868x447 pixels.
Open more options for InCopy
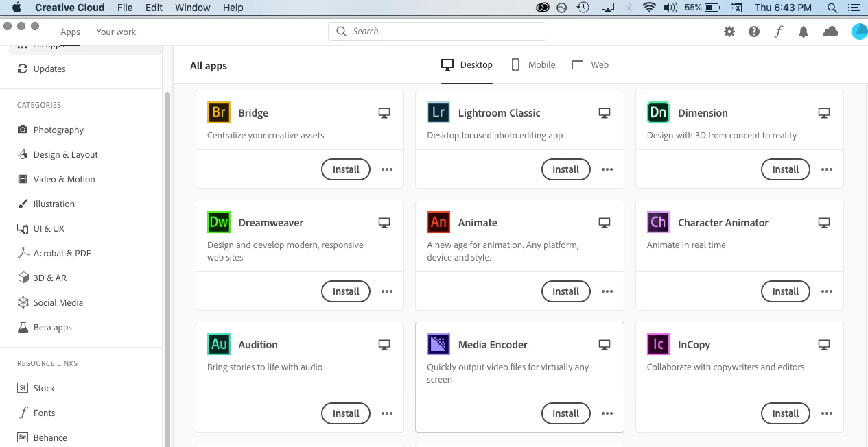pos(827,413)
